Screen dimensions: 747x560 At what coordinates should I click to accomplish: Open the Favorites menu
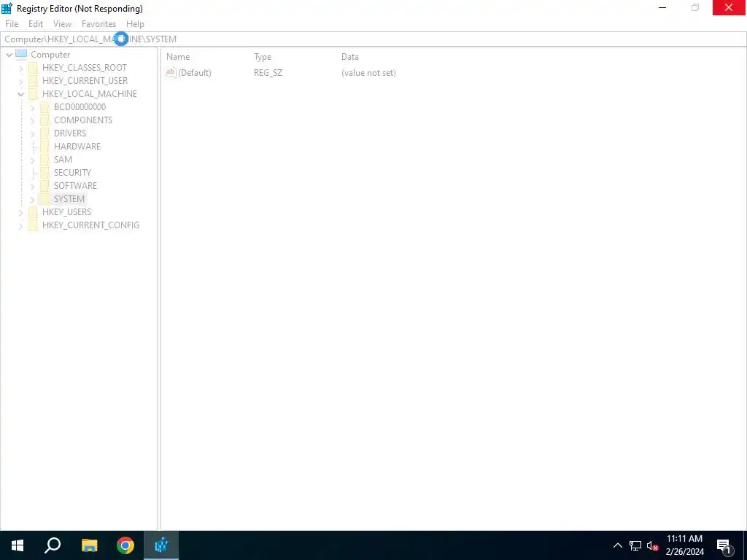(x=98, y=24)
